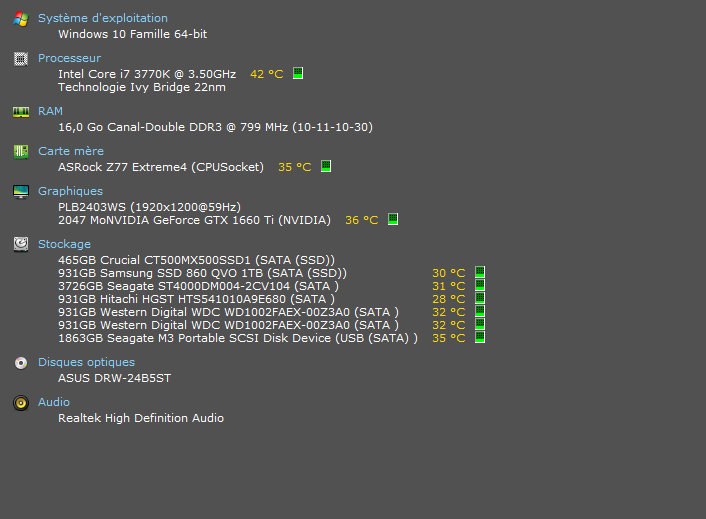This screenshot has width=706, height=519.
Task: Click the processor chip icon
Action: (x=20, y=59)
